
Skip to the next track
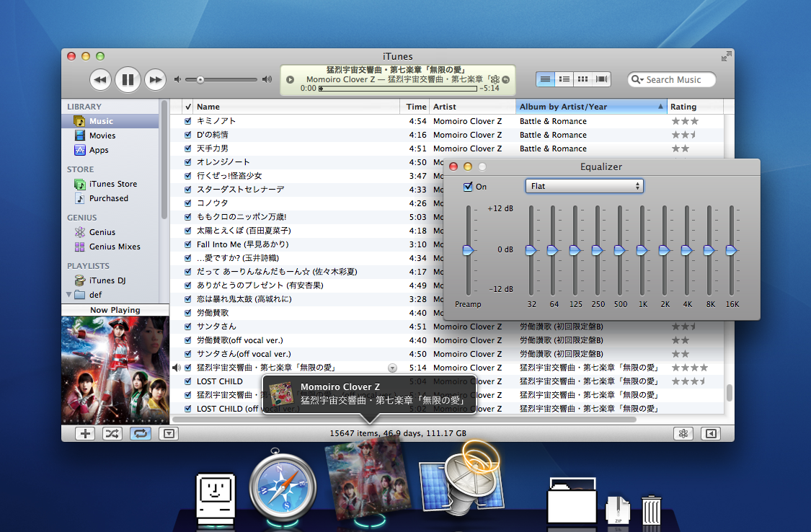click(x=155, y=79)
